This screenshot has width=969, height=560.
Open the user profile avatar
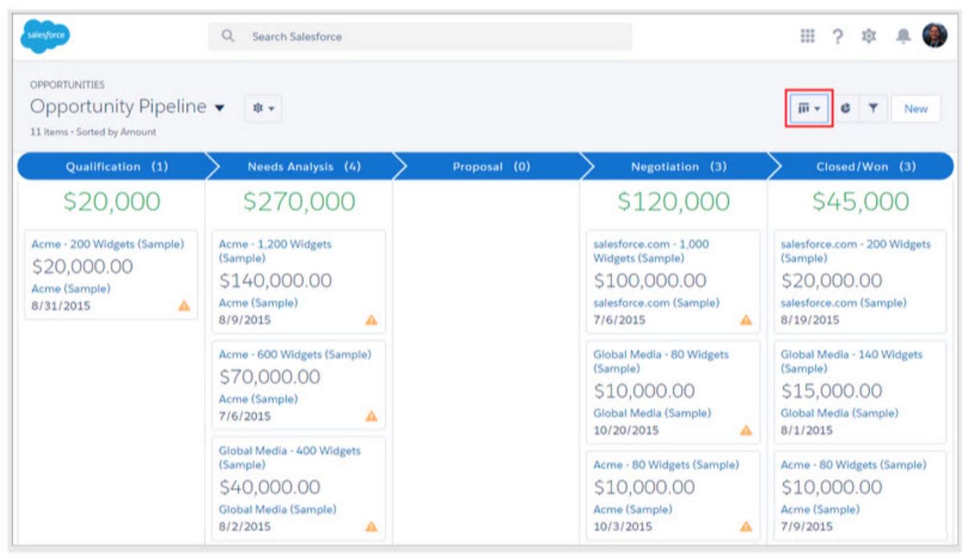click(935, 35)
